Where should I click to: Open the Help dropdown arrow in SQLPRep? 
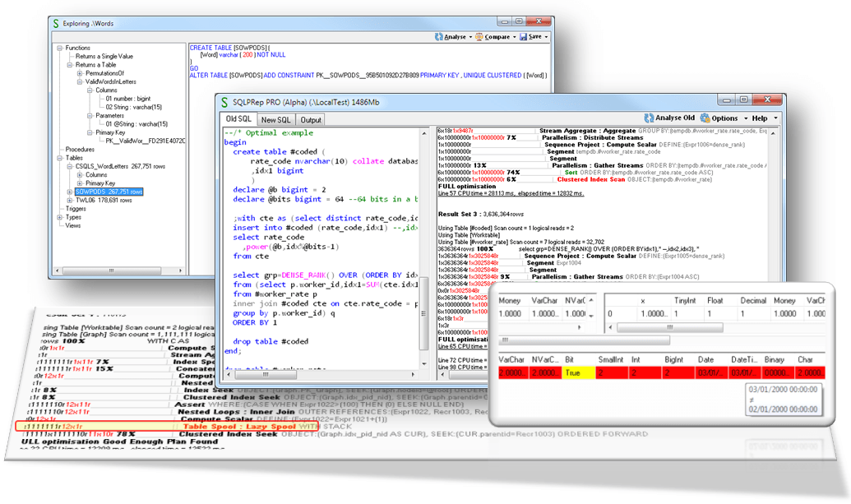click(x=775, y=118)
